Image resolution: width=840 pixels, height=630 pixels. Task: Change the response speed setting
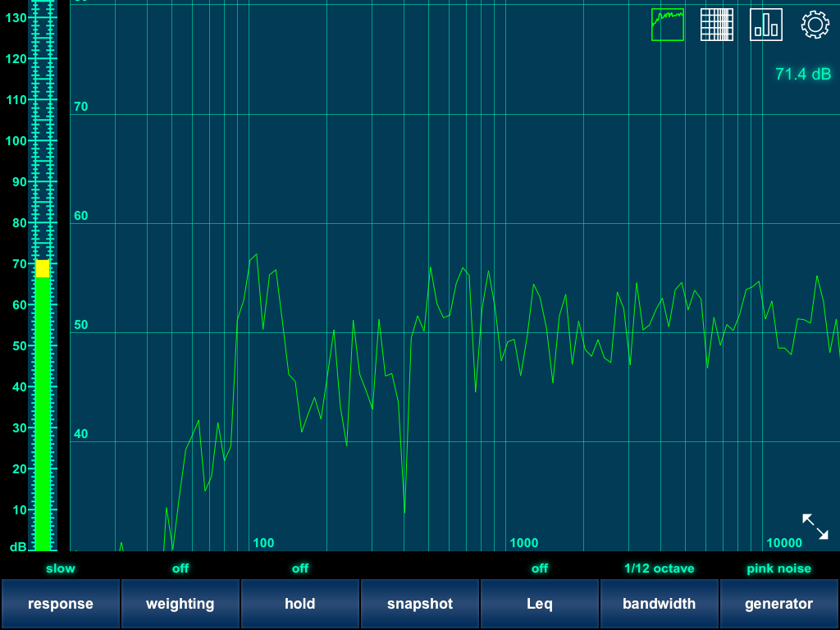pyautogui.click(x=60, y=604)
